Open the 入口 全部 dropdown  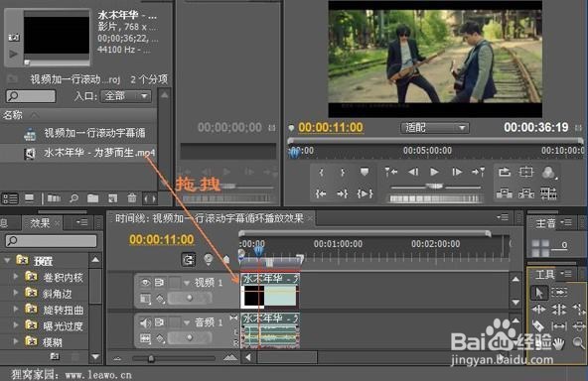click(126, 96)
